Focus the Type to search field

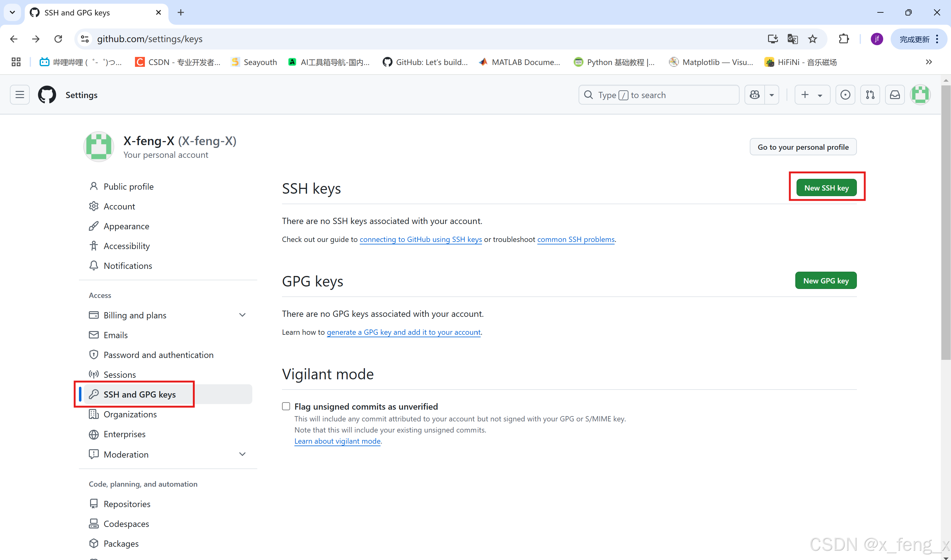pos(658,95)
